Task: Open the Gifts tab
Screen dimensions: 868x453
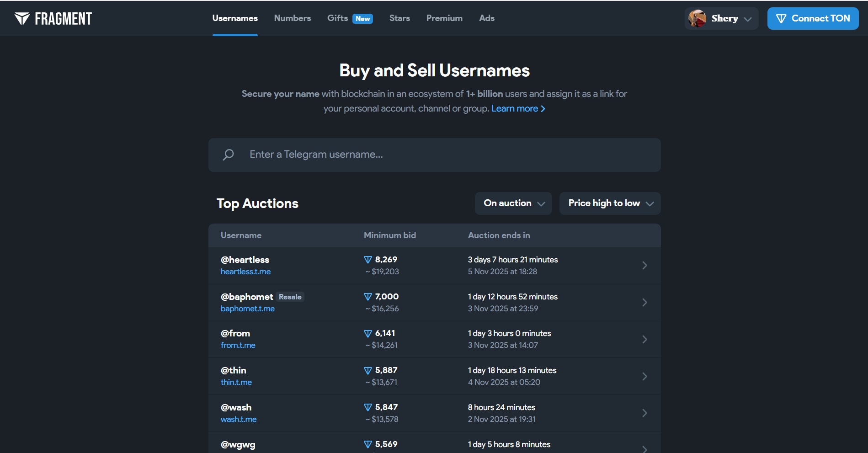Action: 338,18
